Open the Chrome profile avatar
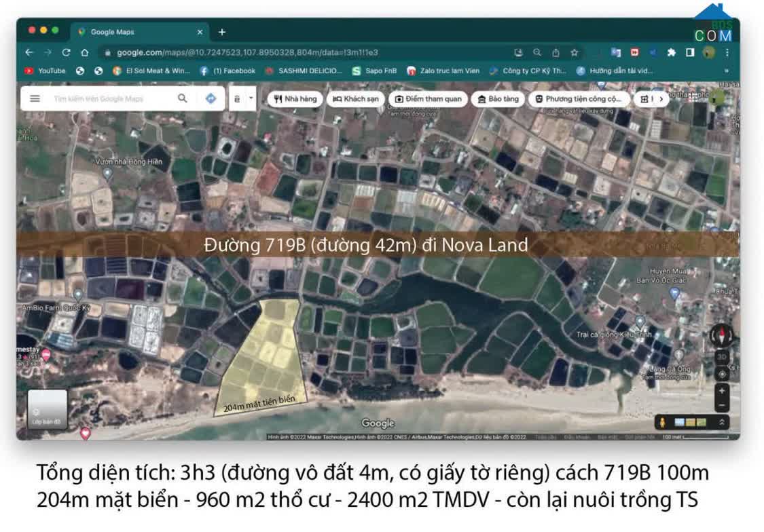Image resolution: width=764 pixels, height=532 pixels. tap(709, 52)
